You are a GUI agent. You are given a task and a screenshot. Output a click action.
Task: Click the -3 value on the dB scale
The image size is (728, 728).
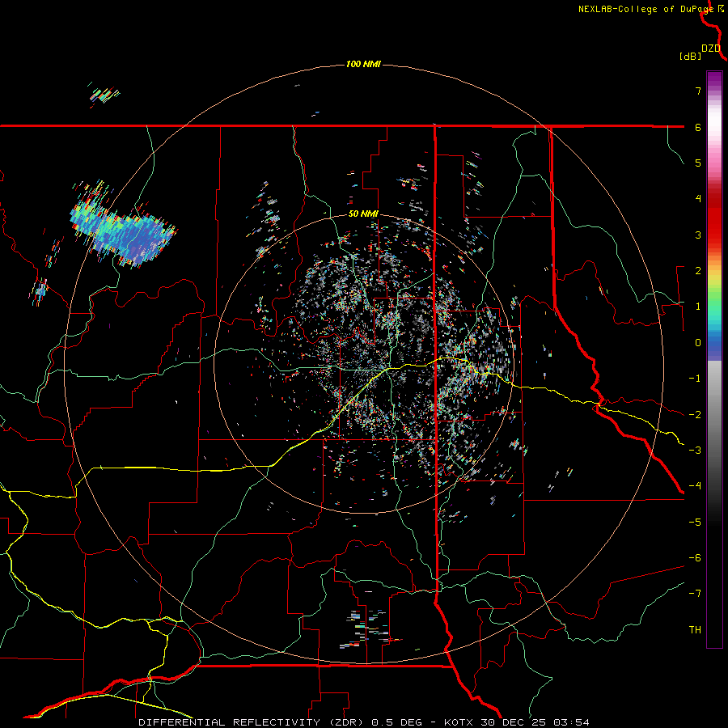[695, 451]
